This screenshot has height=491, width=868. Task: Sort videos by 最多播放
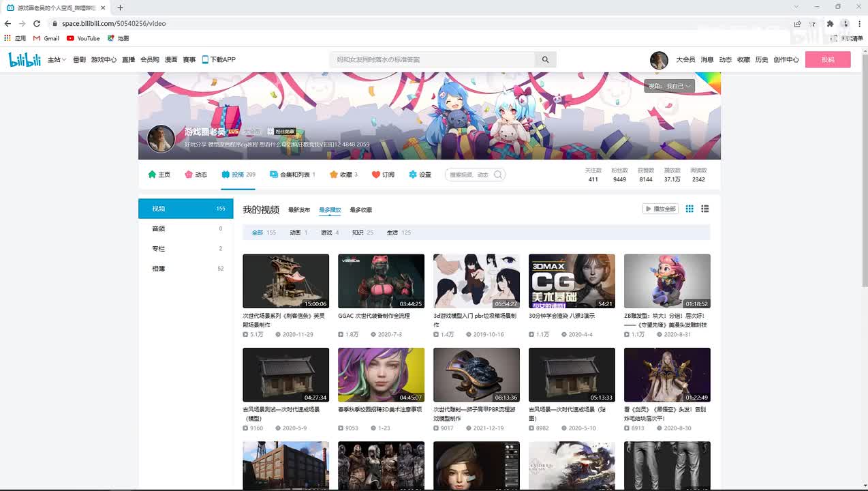point(330,210)
